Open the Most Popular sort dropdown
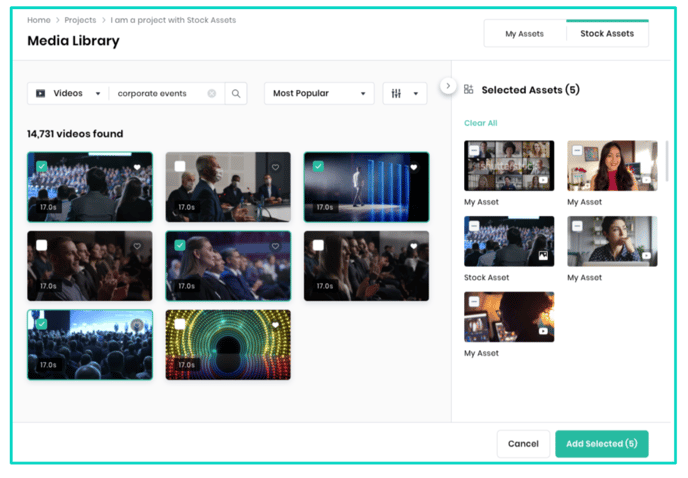688x478 pixels. [x=318, y=93]
